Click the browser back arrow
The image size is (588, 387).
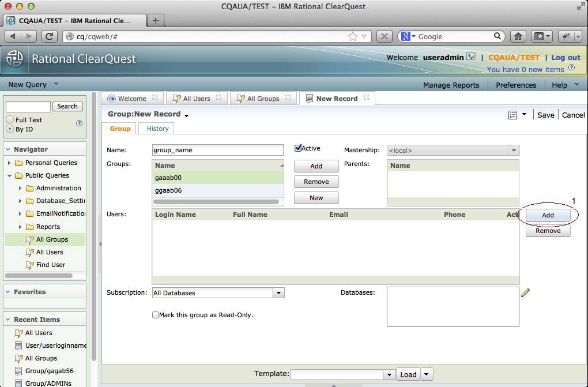pos(13,36)
